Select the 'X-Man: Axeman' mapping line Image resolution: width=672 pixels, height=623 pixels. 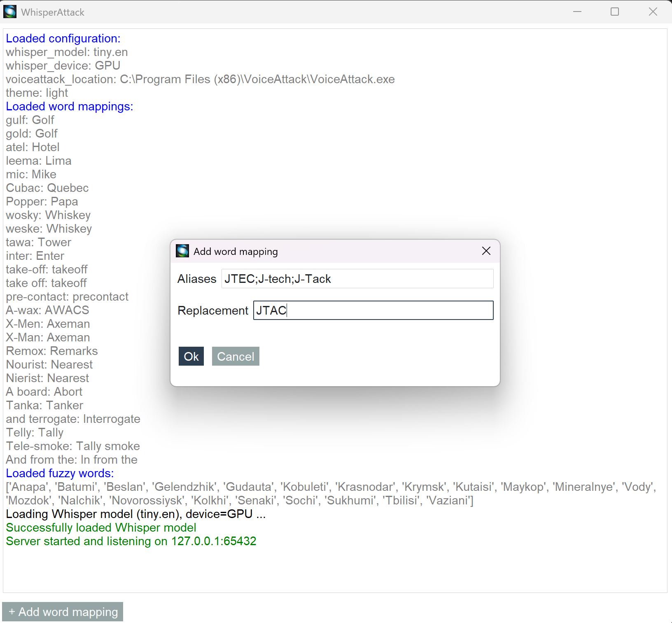48,337
